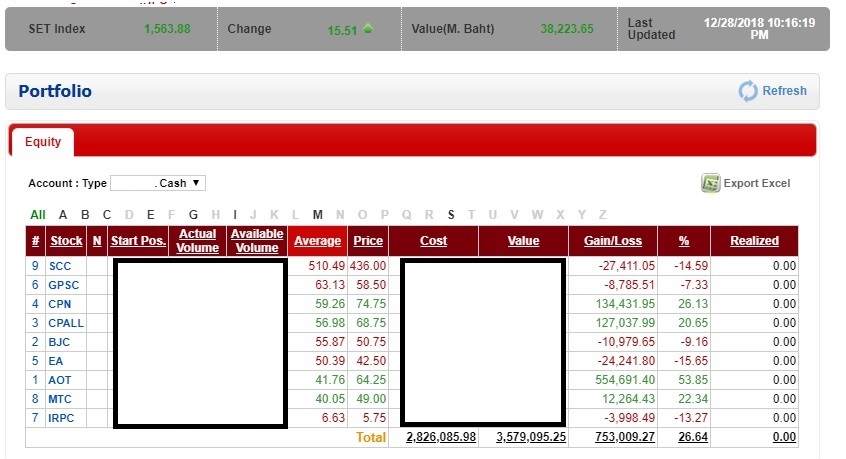Click the SET Index value 1,563.88
This screenshot has height=459, width=846.
point(167,29)
